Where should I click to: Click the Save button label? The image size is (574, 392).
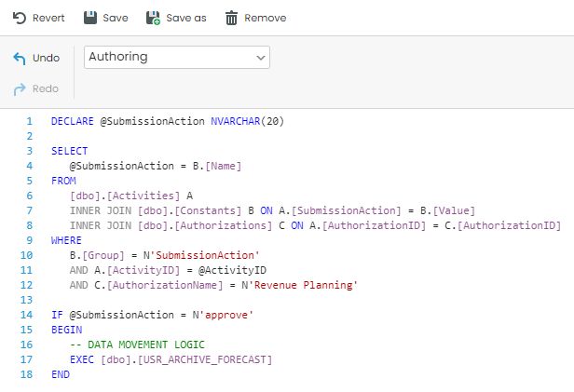click(x=116, y=18)
